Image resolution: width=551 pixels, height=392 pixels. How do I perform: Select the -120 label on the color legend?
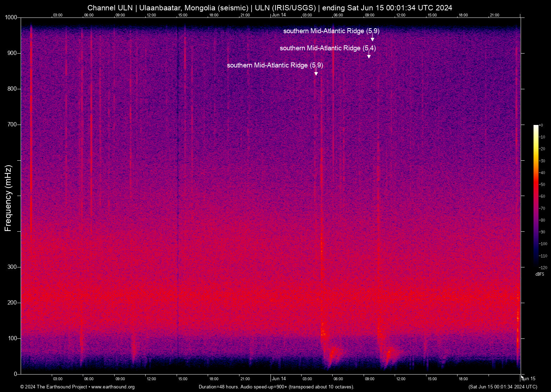(x=542, y=267)
